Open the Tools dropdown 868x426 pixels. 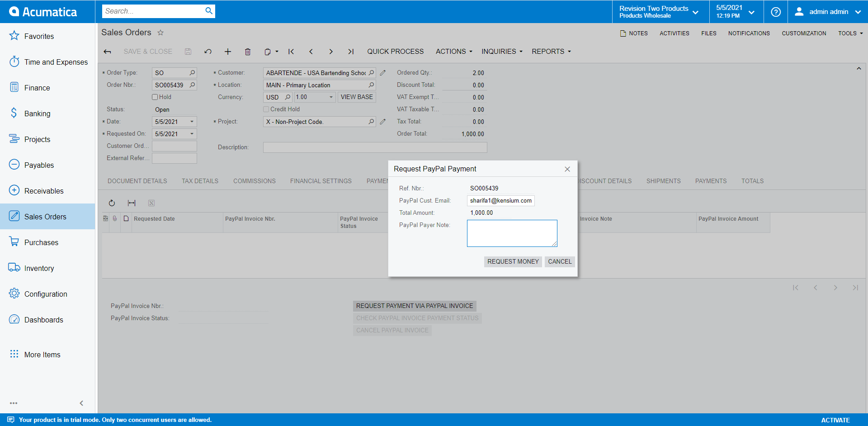coord(850,33)
